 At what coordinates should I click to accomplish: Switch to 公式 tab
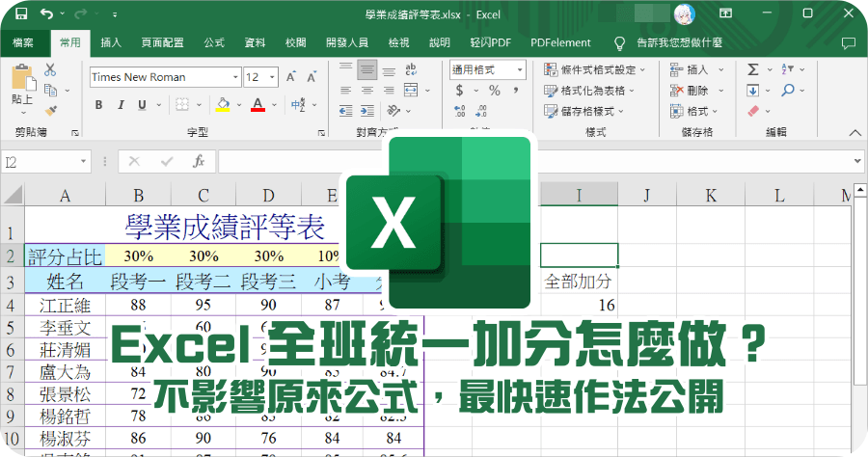pyautogui.click(x=214, y=42)
